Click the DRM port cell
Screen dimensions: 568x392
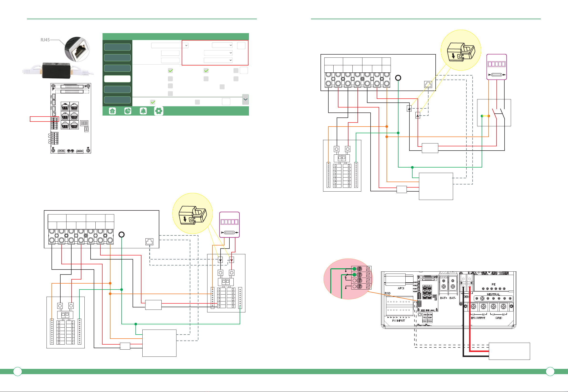(x=425, y=315)
